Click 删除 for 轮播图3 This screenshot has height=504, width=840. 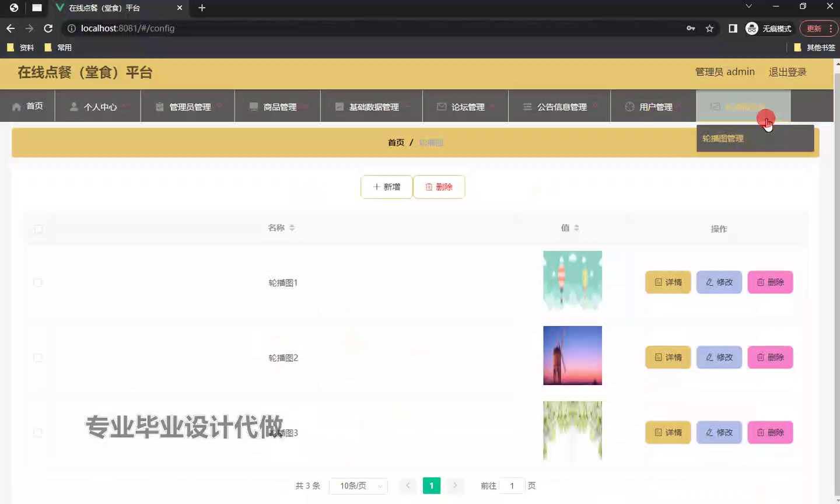coord(771,432)
